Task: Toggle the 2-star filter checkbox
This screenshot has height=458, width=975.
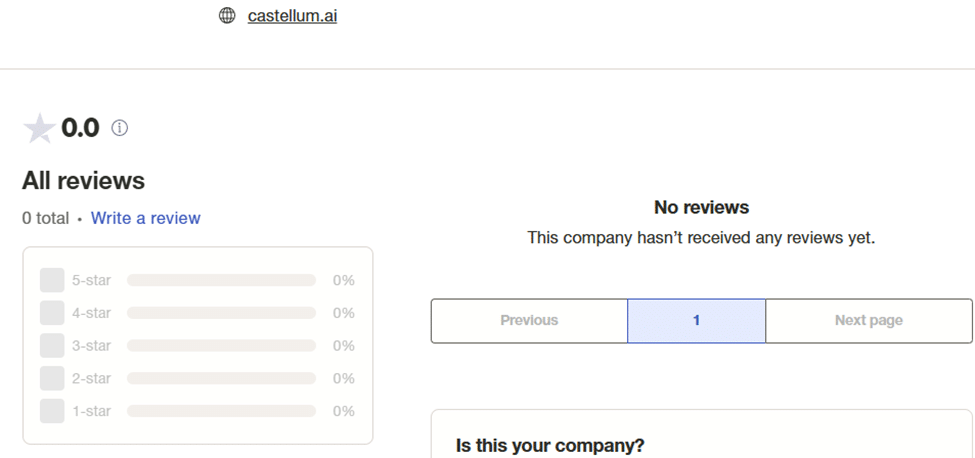Action: (x=52, y=378)
